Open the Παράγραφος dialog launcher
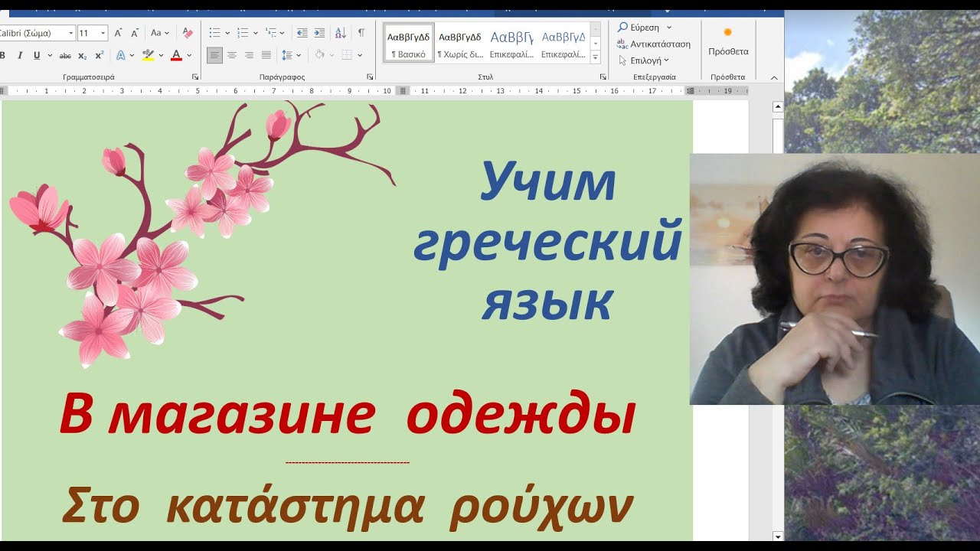This screenshot has height=551, width=980. pos(371,77)
